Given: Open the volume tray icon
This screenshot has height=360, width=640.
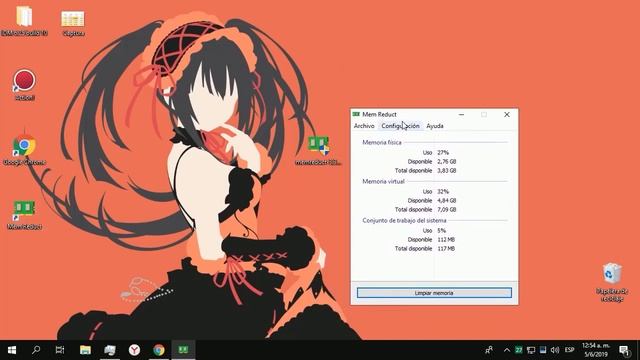Looking at the screenshot, I should pyautogui.click(x=555, y=350).
